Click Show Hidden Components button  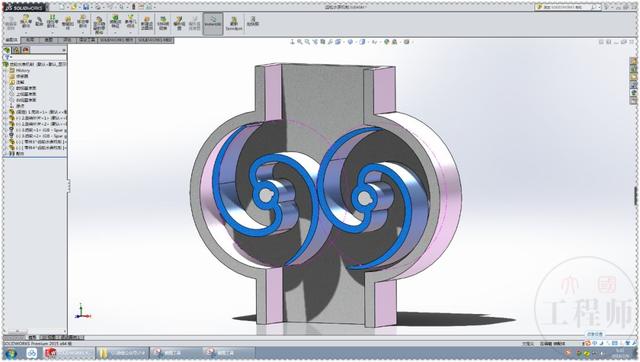click(x=99, y=24)
